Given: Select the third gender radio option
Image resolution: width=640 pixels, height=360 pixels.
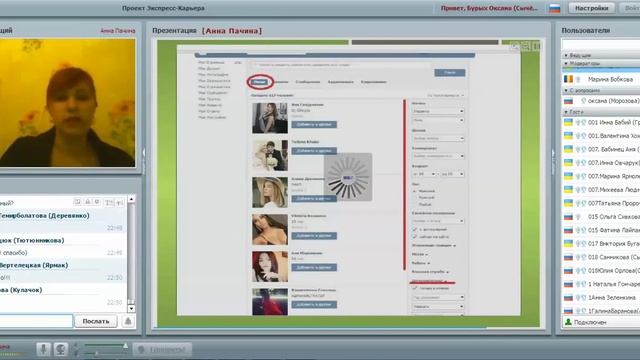Looking at the screenshot, I should click(x=415, y=204).
